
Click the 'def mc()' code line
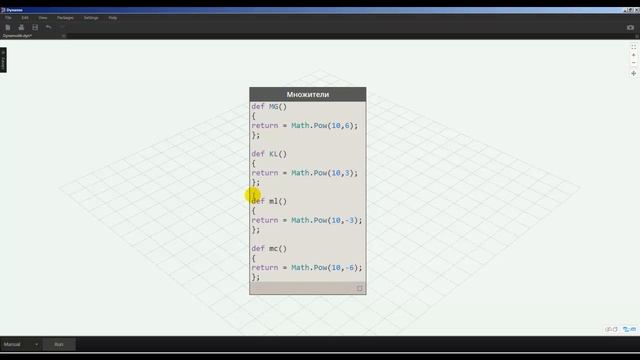point(269,249)
